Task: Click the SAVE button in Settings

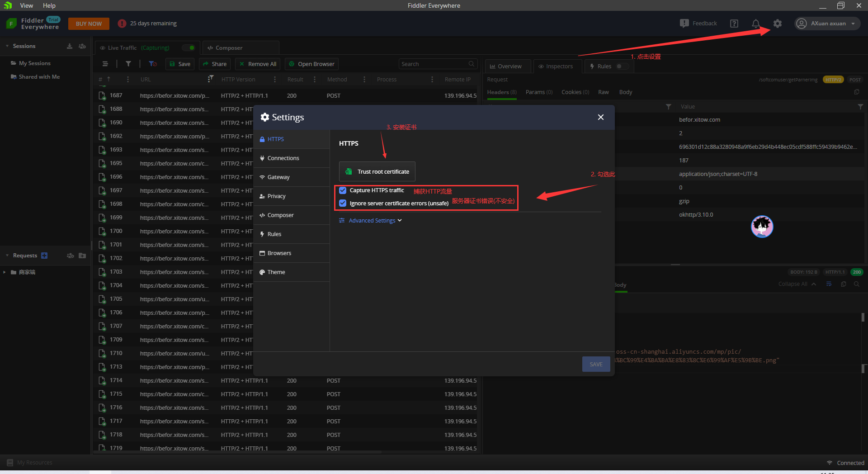Action: (596, 364)
